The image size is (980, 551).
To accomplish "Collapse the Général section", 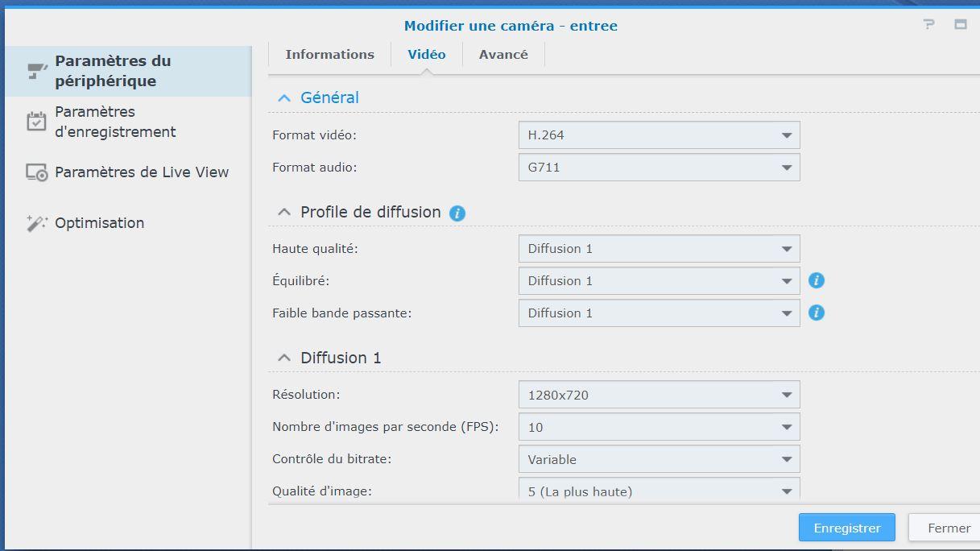I will point(283,98).
